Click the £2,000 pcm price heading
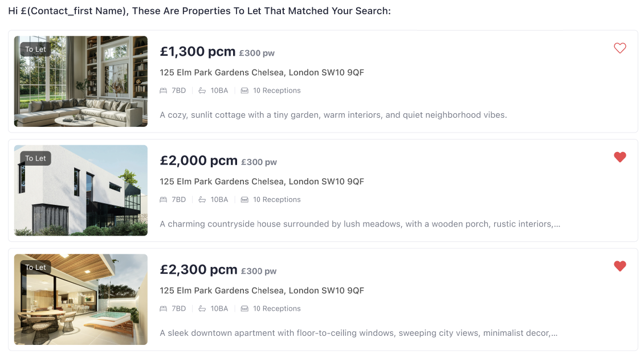The image size is (644, 358). coord(198,161)
